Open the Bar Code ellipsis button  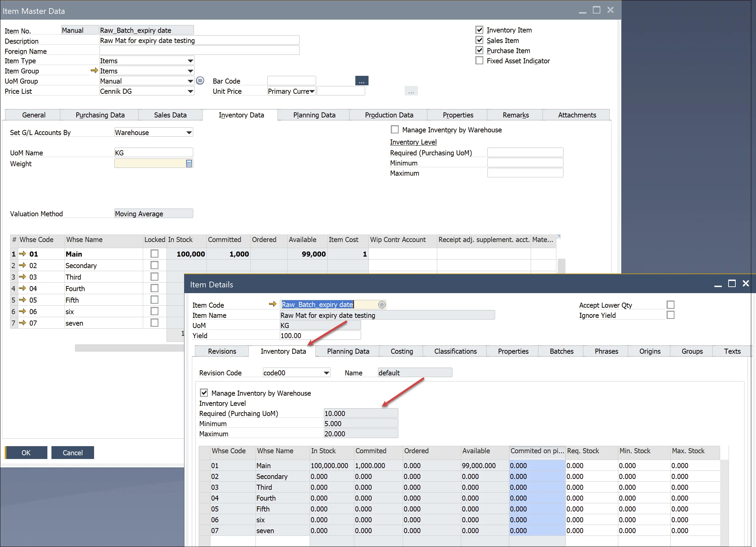(x=361, y=81)
